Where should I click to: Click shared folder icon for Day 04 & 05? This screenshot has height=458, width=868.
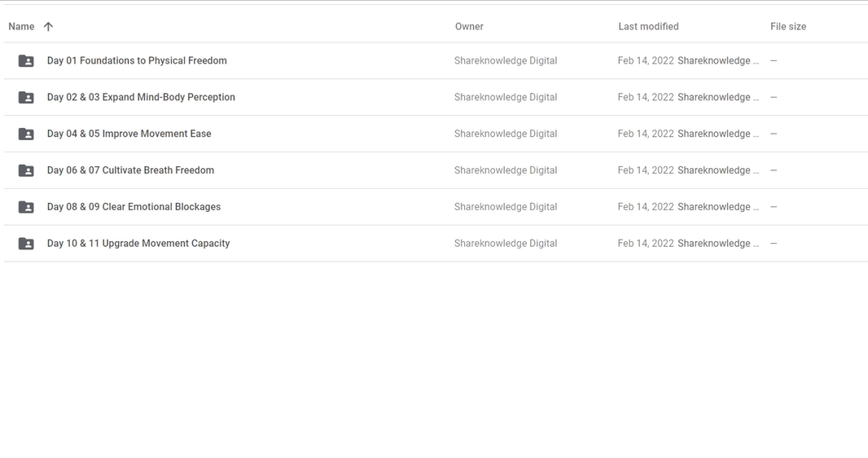[x=26, y=134]
